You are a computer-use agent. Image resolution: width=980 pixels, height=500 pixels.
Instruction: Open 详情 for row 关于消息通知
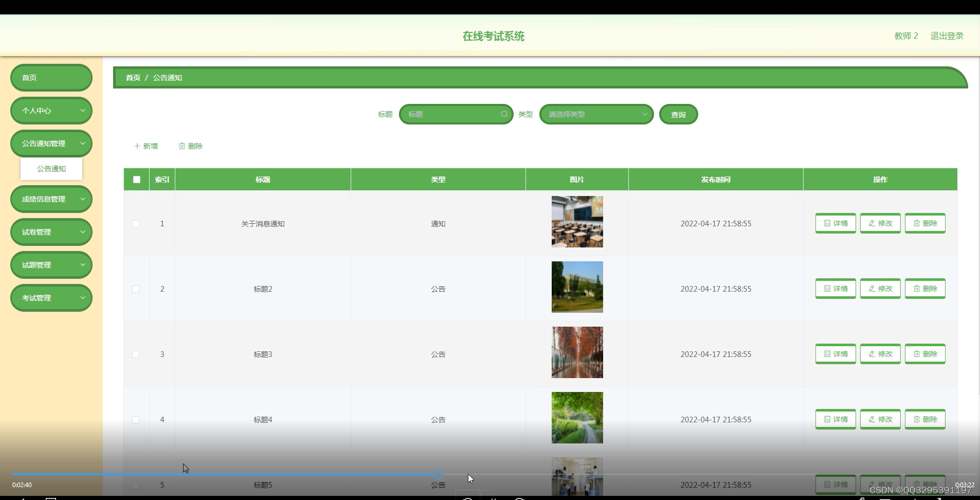pos(836,223)
